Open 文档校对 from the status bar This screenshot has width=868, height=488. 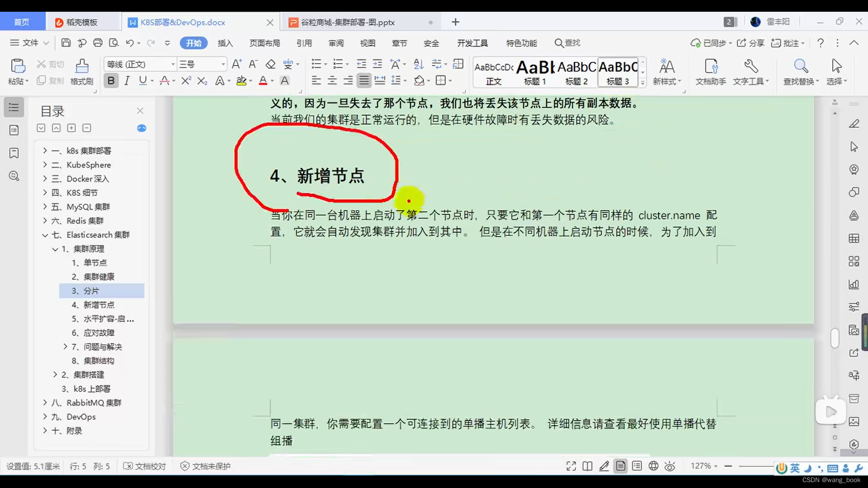[x=144, y=466]
